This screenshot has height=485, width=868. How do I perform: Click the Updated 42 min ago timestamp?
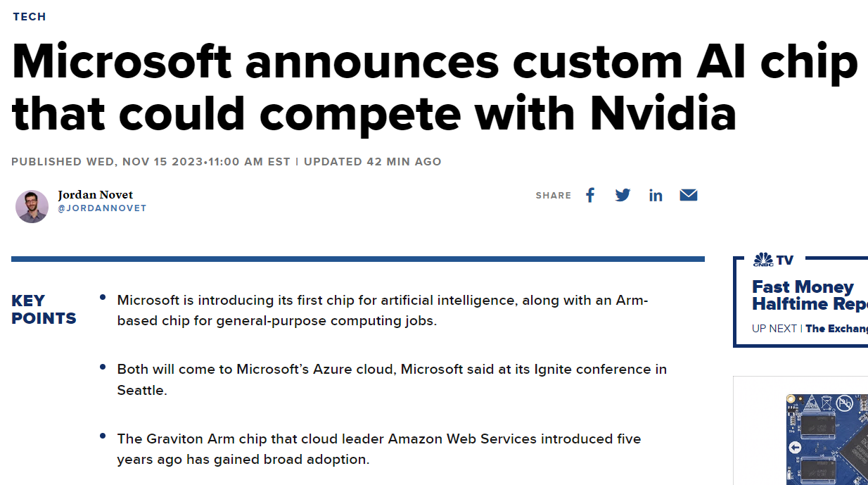(372, 162)
